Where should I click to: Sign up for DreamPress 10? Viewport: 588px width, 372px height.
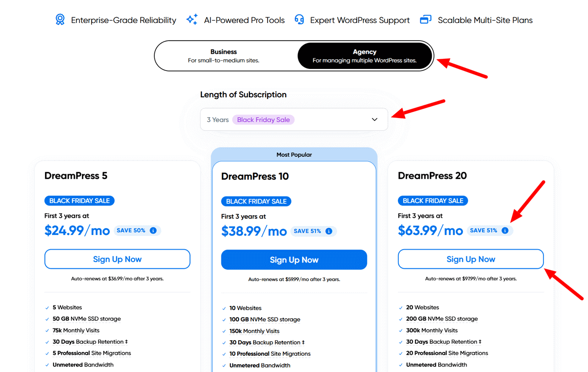294,259
